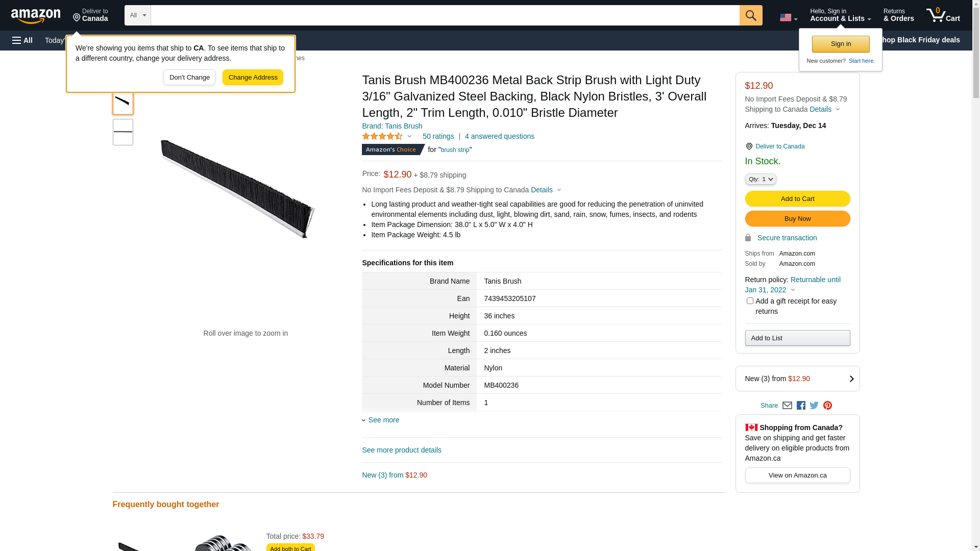Click the Add to Cart button
This screenshot has height=551, width=980.
click(x=797, y=198)
